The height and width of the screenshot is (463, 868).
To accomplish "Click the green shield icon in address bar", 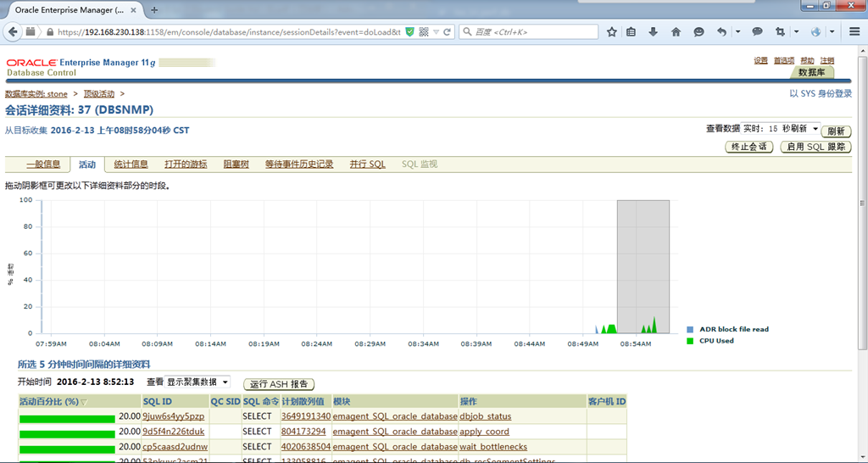I will pyautogui.click(x=410, y=31).
